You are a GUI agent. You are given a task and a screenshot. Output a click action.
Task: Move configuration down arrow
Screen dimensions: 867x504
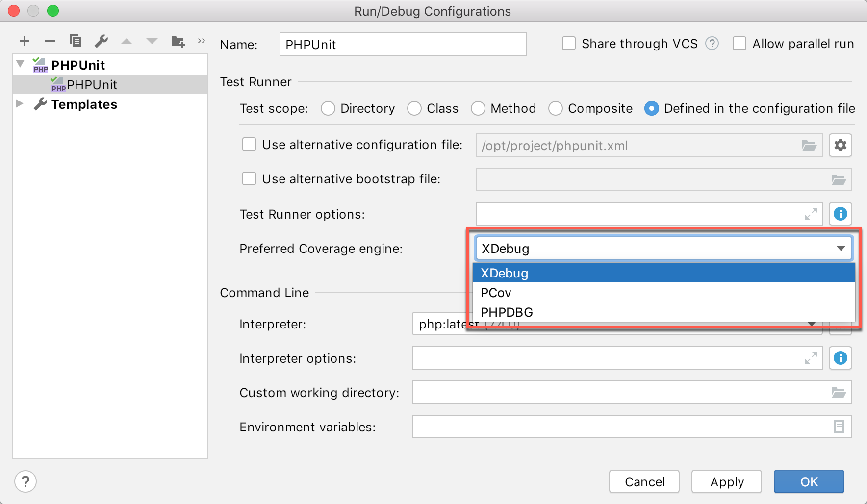pos(152,41)
